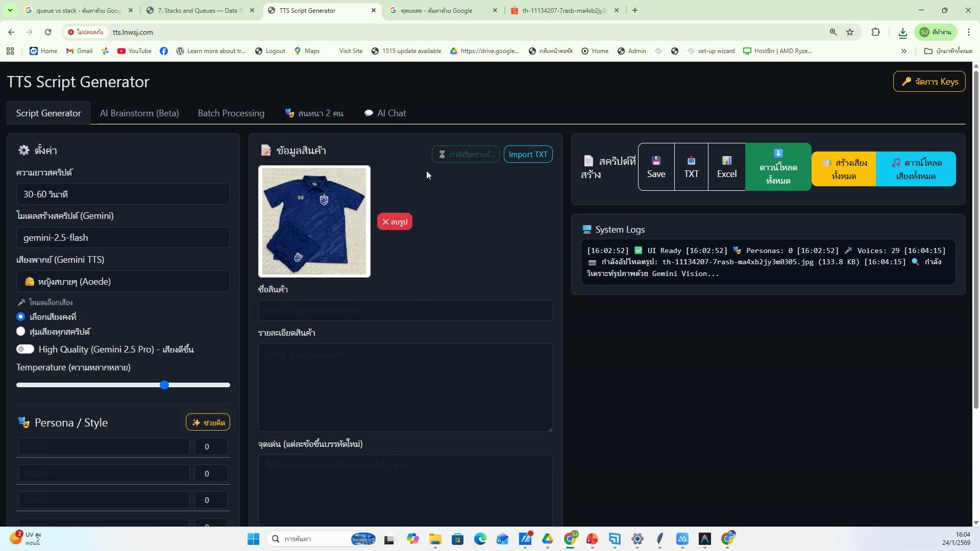Click the green download all button
Screen dimensions: 980x551
(x=778, y=167)
